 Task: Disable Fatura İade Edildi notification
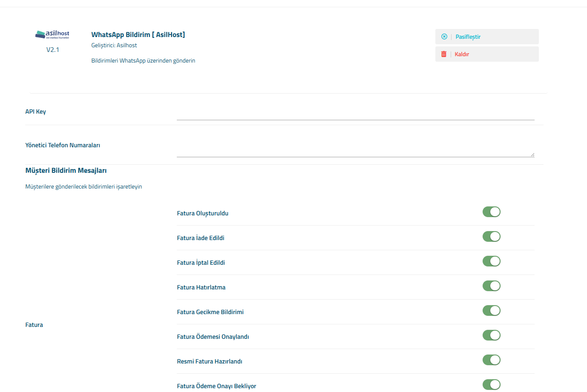coord(491,237)
